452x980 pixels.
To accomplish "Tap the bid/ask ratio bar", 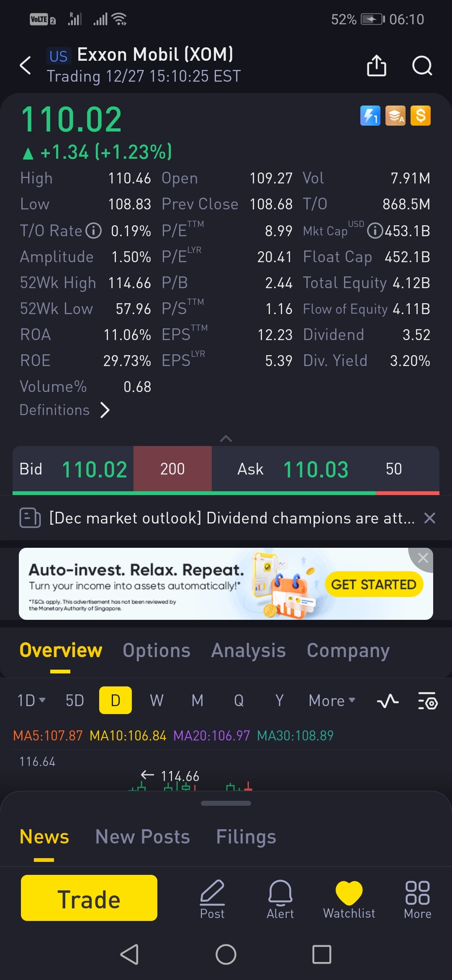I will 226,493.
